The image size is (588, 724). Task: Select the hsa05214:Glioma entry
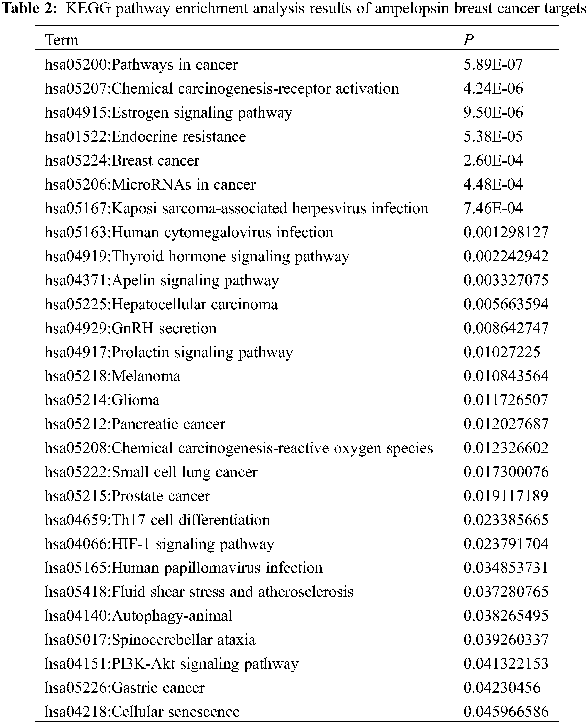click(102, 400)
